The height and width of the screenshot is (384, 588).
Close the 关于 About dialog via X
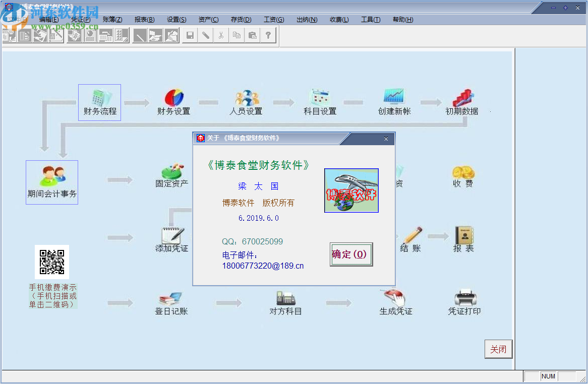386,139
